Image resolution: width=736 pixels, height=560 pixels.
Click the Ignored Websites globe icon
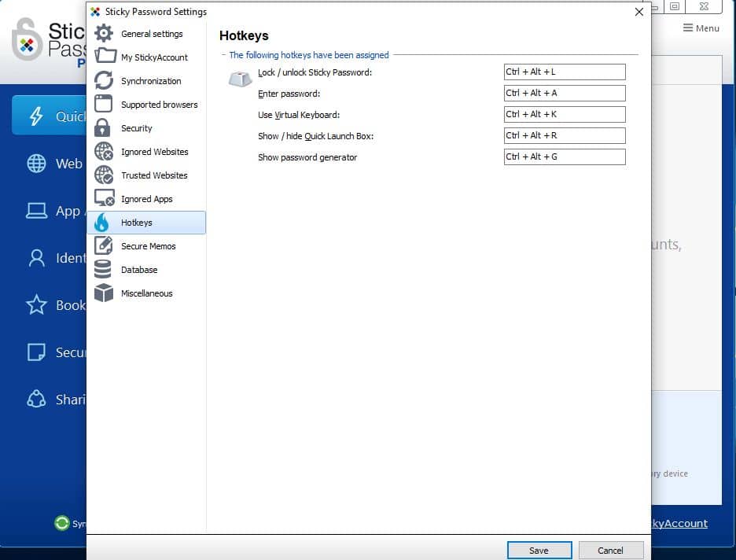(x=104, y=151)
